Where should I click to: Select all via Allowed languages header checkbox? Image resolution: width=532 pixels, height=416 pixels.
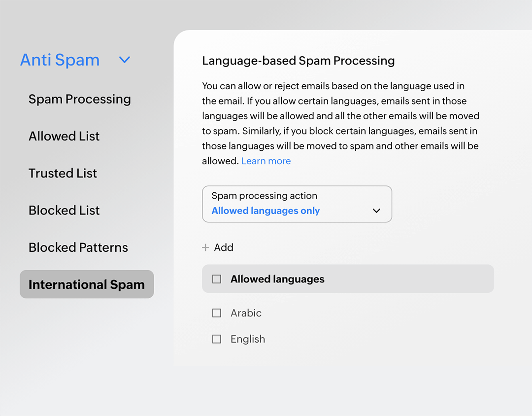217,279
